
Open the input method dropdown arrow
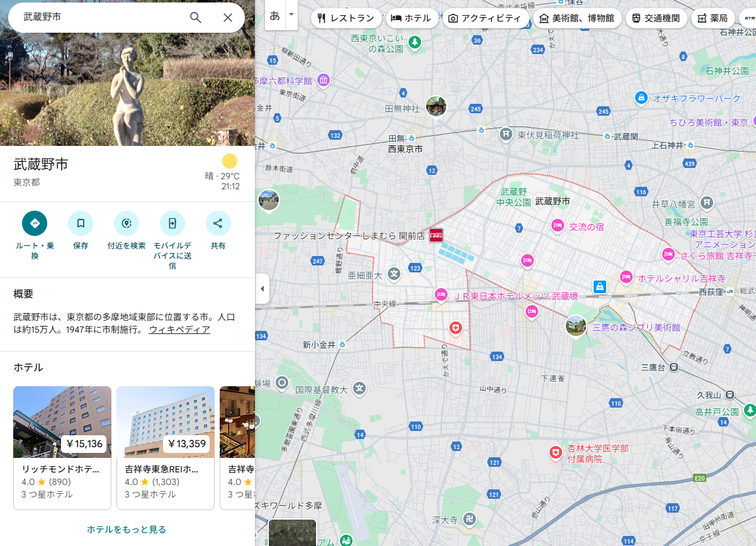(291, 14)
